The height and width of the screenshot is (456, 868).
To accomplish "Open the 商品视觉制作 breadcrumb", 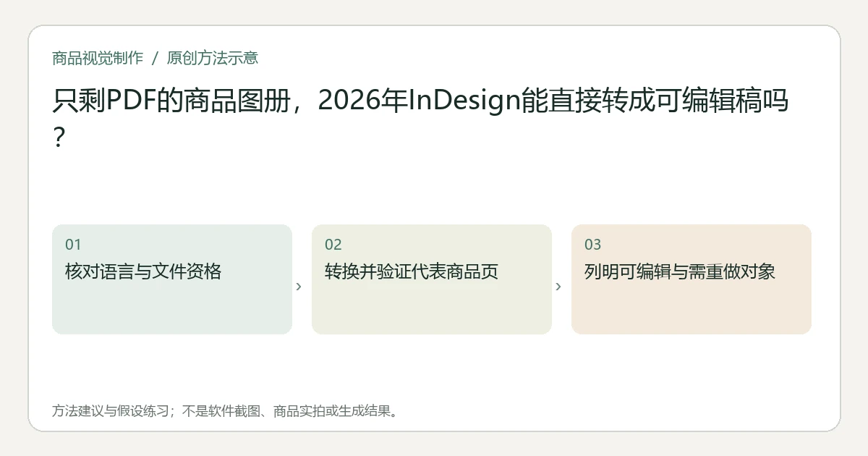I will coord(98,58).
